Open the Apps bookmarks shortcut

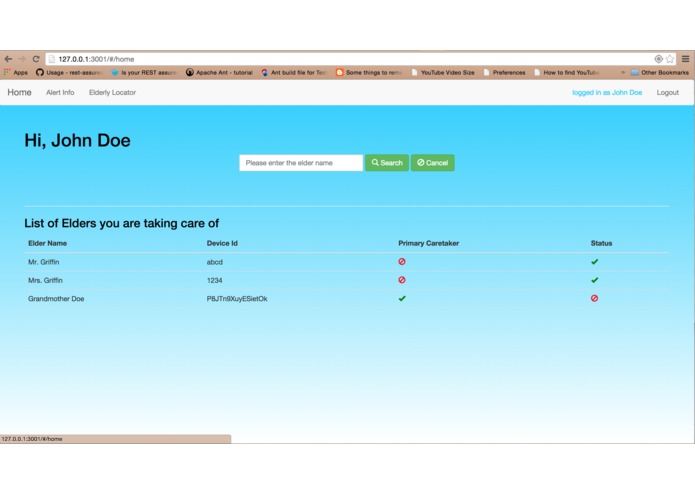click(16, 72)
